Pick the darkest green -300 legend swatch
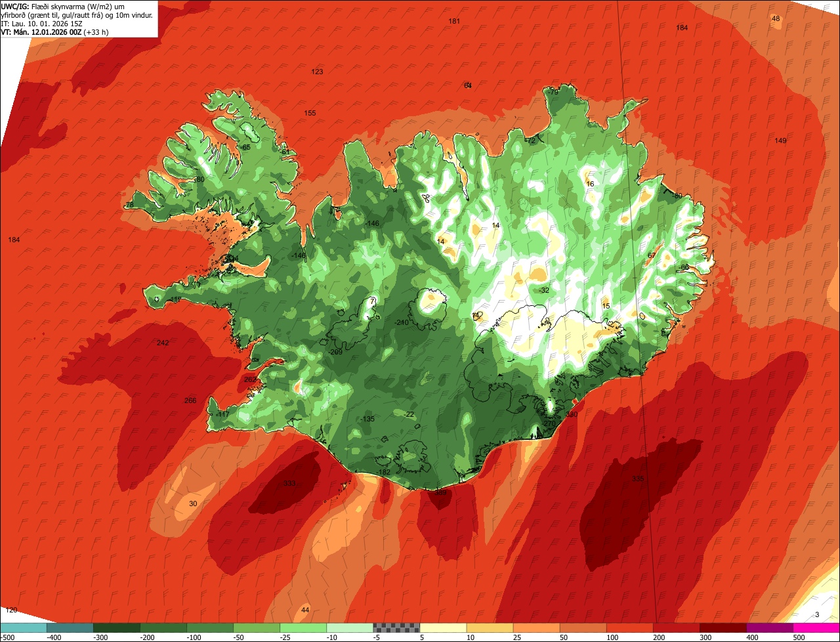 pyautogui.click(x=117, y=627)
